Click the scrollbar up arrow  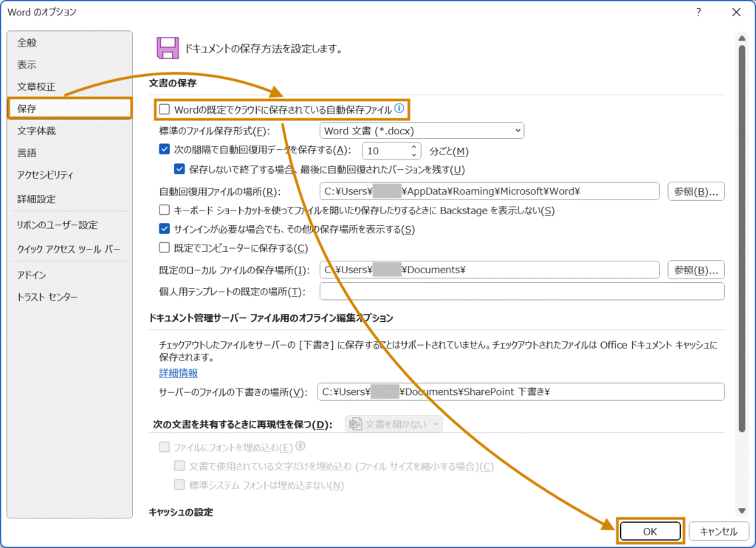click(741, 38)
